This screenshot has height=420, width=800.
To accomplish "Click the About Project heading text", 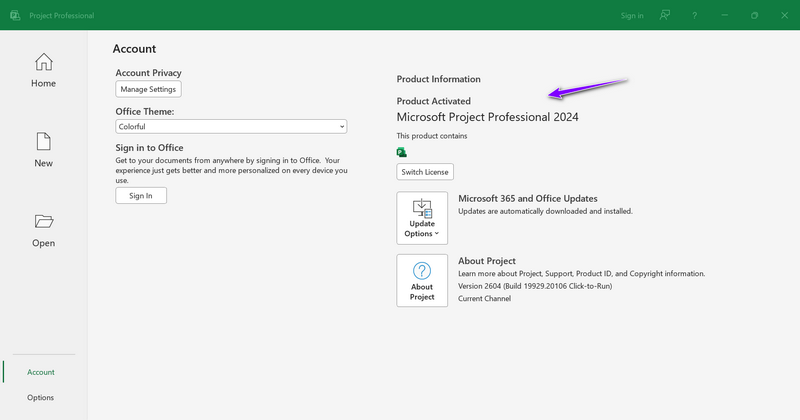I will tap(487, 261).
